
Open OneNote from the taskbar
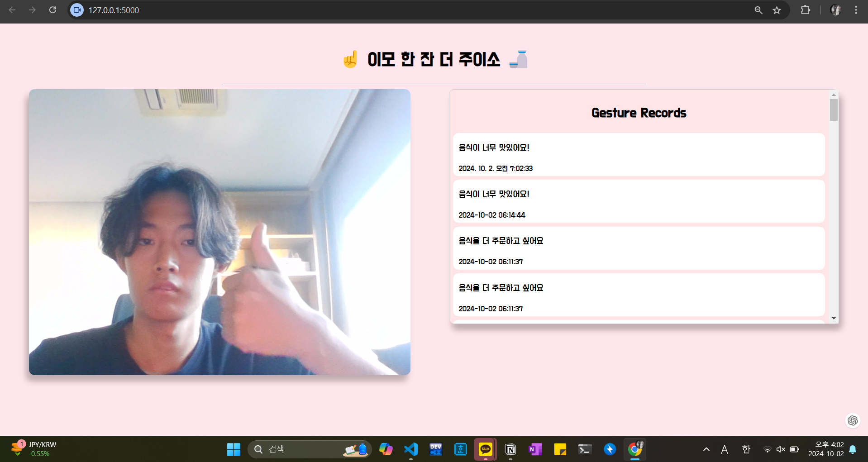(535, 449)
